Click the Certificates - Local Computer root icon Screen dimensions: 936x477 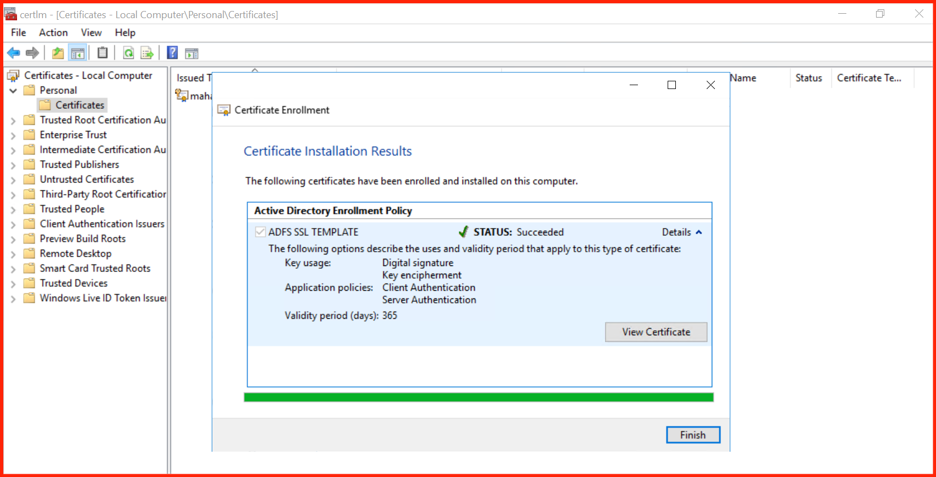(14, 76)
